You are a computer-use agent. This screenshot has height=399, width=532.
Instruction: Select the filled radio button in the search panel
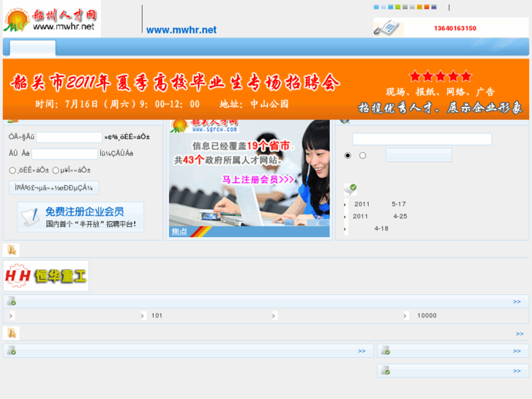point(348,155)
